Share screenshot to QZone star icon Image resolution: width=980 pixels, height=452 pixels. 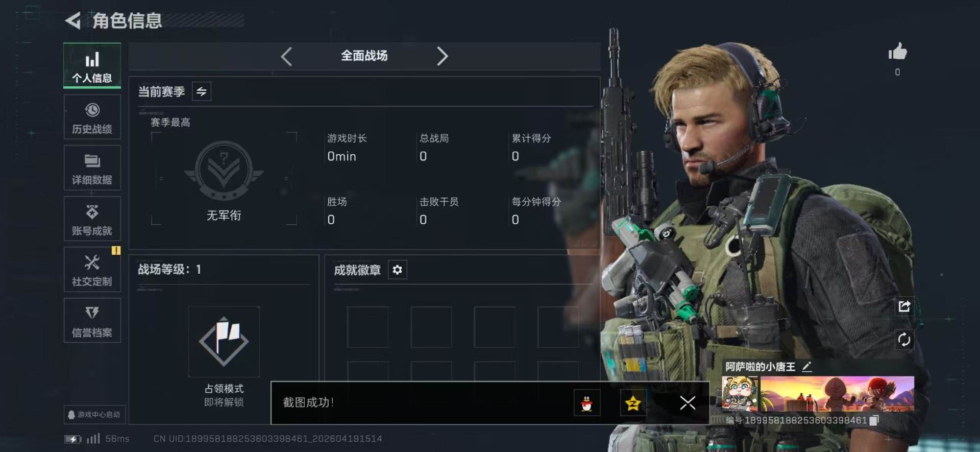point(633,403)
